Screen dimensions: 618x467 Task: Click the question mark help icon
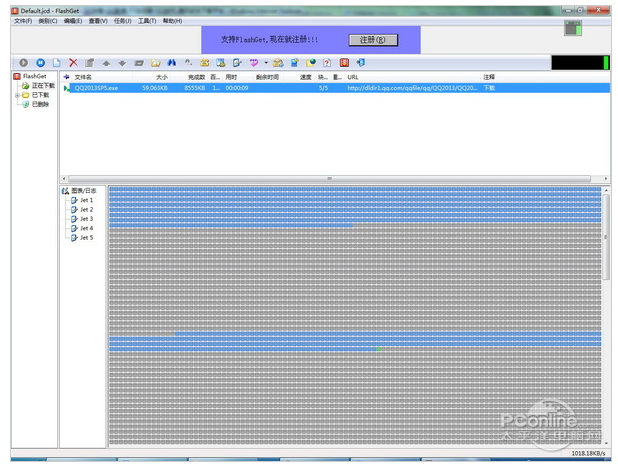click(326, 63)
